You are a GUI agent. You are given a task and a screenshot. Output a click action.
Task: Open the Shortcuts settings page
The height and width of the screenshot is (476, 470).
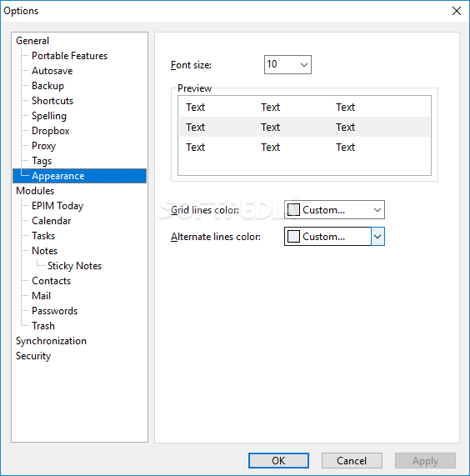click(52, 101)
